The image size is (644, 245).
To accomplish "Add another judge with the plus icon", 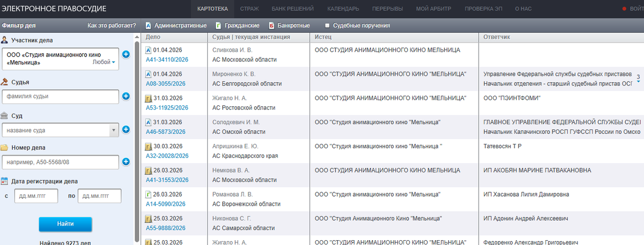I will (x=126, y=97).
